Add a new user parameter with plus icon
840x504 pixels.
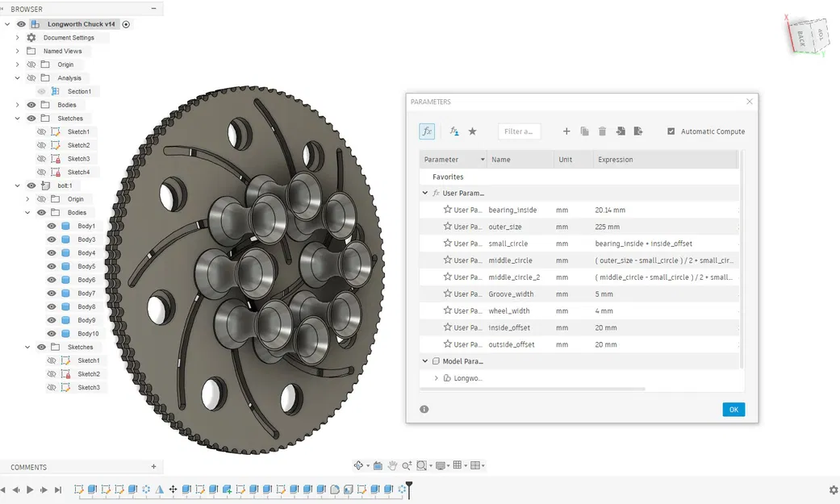tap(566, 131)
